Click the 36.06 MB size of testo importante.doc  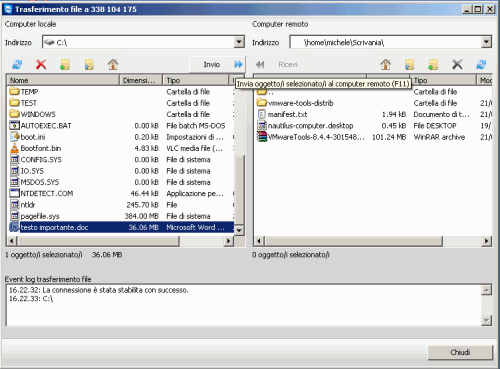pos(143,228)
